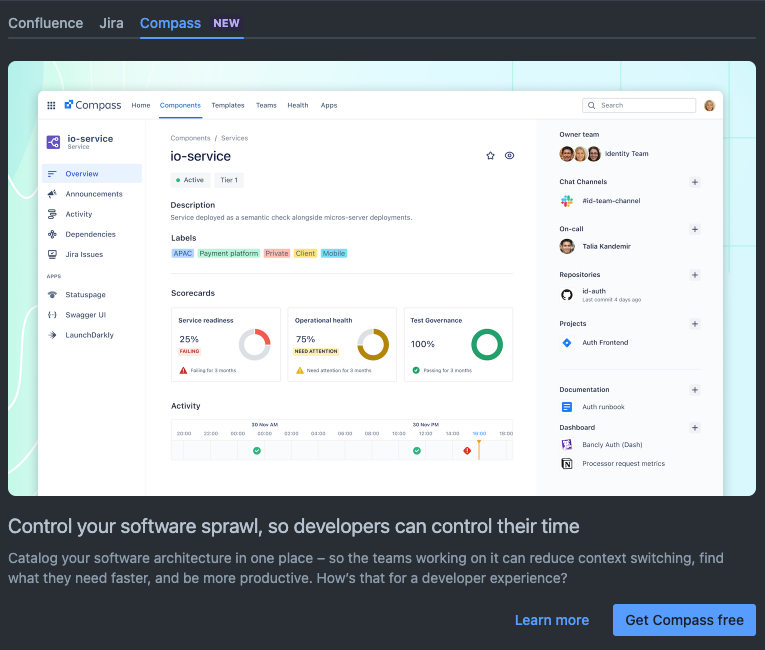Add Documentation with plus button
The image size is (765, 650).
click(x=695, y=389)
